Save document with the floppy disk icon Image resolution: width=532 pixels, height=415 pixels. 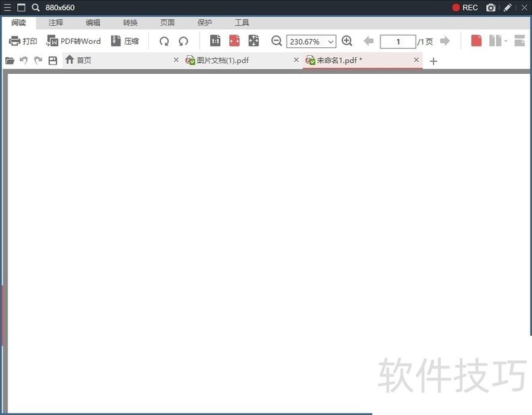click(53, 61)
